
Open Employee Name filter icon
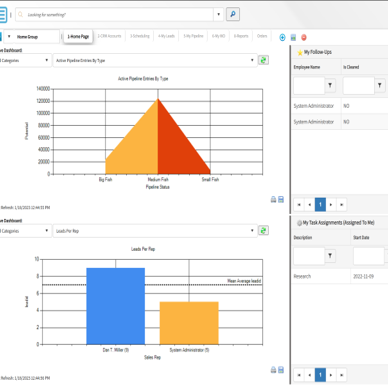330,85
